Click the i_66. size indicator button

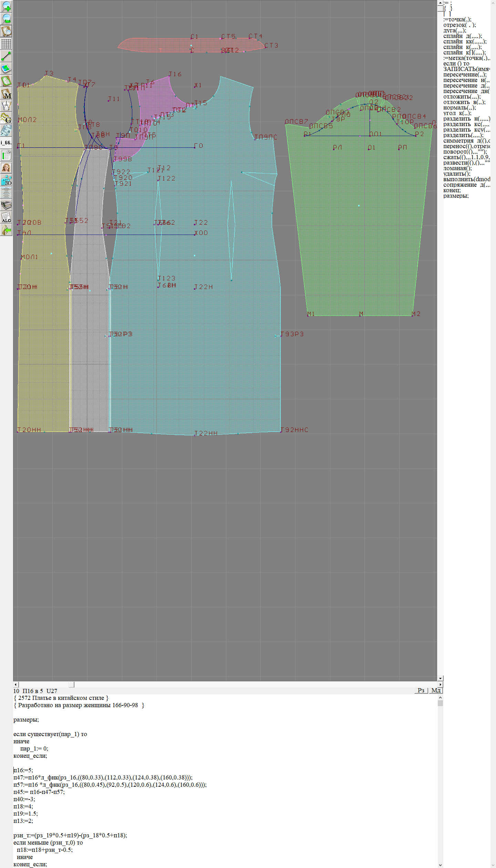tap(7, 143)
